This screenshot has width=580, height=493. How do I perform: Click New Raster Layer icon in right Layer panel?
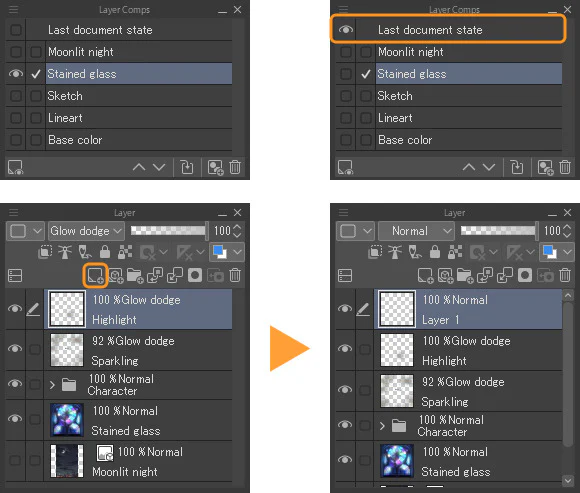pyautogui.click(x=425, y=276)
